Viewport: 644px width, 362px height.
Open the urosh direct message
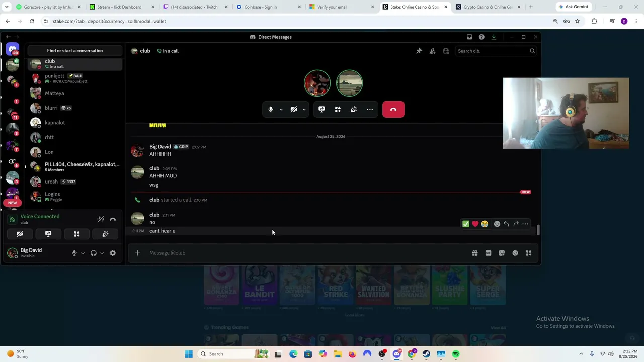click(75, 182)
